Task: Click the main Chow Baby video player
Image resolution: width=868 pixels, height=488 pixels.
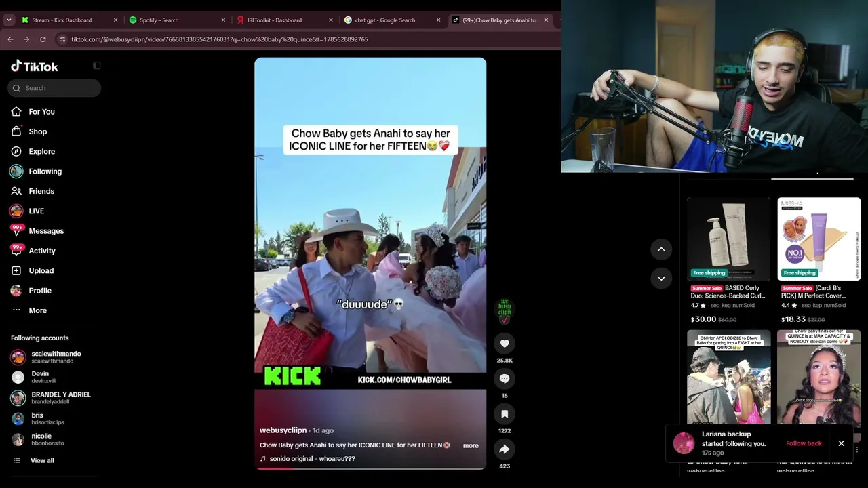Action: (370, 263)
